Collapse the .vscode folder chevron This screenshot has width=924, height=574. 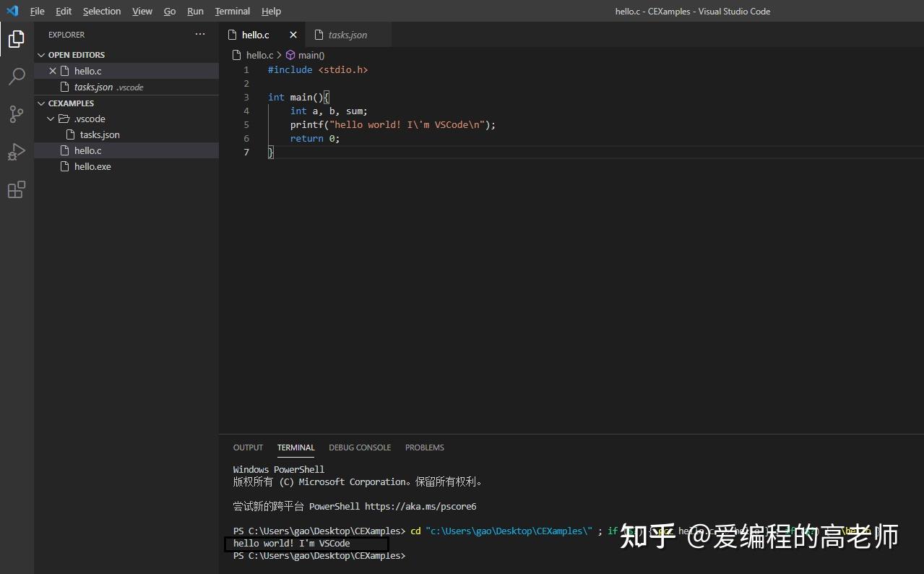[x=51, y=119]
